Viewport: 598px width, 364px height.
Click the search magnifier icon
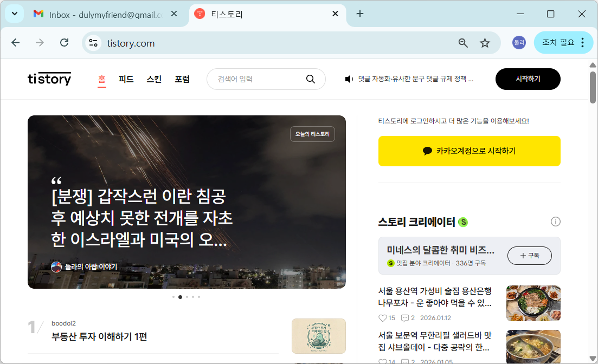tap(311, 79)
